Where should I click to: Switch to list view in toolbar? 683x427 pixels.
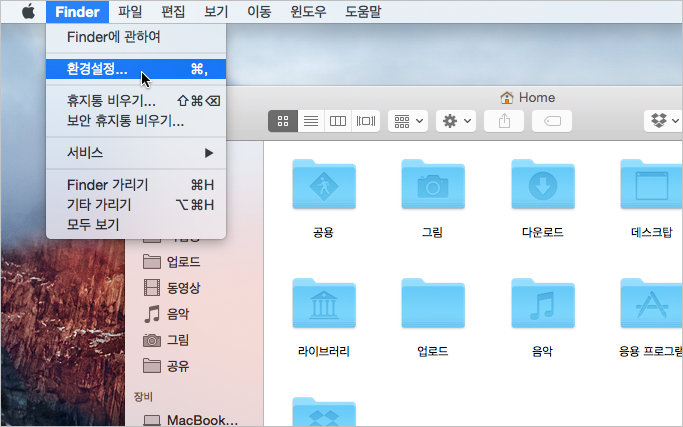click(311, 121)
